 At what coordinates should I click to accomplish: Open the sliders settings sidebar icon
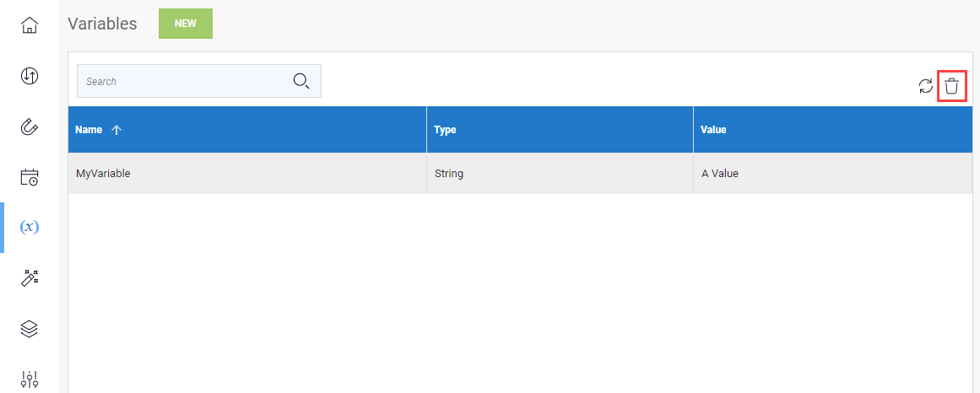click(30, 380)
